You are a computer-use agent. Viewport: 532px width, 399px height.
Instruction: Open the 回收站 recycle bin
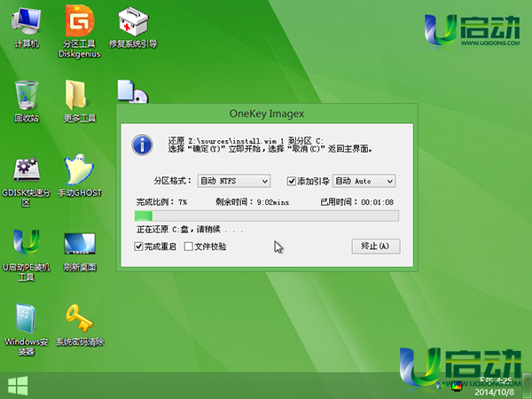tap(26, 96)
